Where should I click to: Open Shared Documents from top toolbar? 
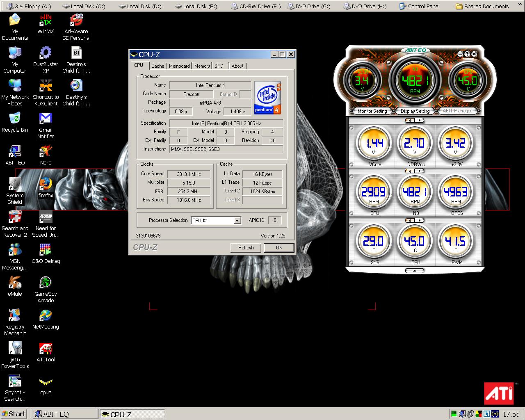coord(482,6)
